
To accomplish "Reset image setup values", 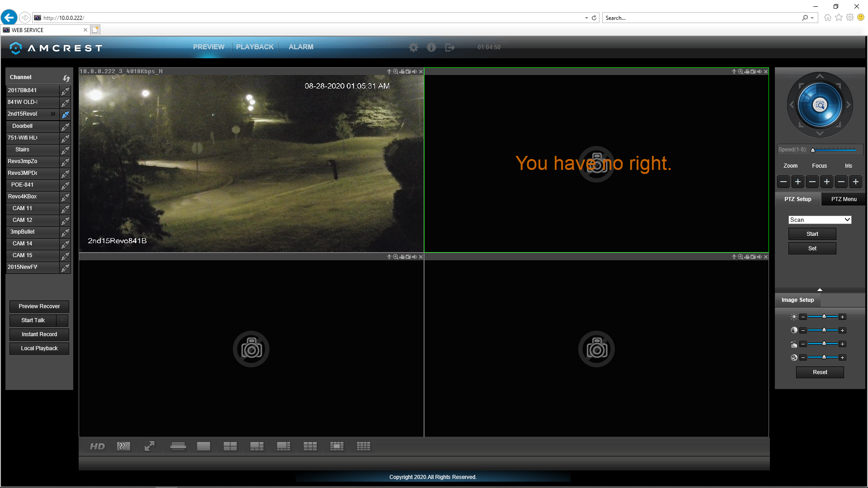I will 820,372.
